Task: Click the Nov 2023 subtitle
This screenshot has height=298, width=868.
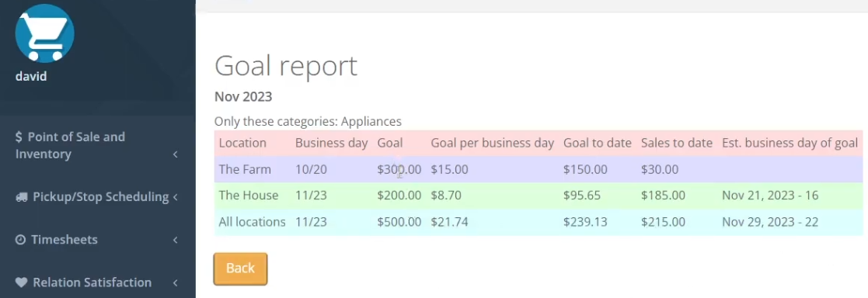Action: 243,97
